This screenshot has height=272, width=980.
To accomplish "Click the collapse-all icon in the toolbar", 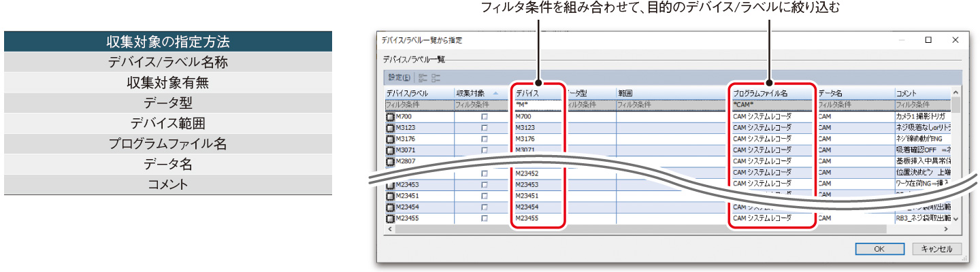I will (x=436, y=78).
